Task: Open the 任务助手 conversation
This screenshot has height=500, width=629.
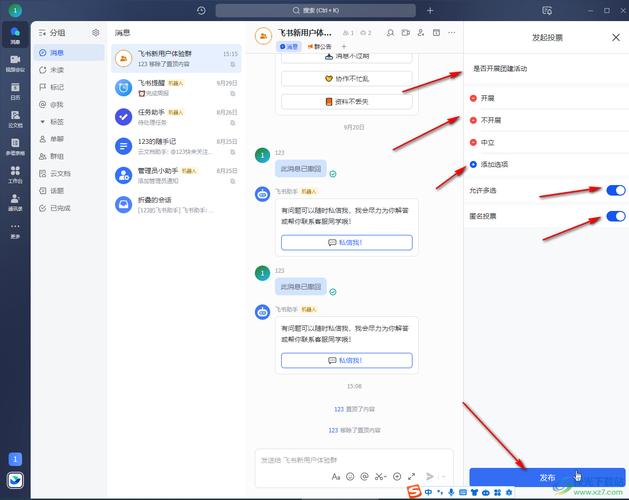Action: pos(176,117)
